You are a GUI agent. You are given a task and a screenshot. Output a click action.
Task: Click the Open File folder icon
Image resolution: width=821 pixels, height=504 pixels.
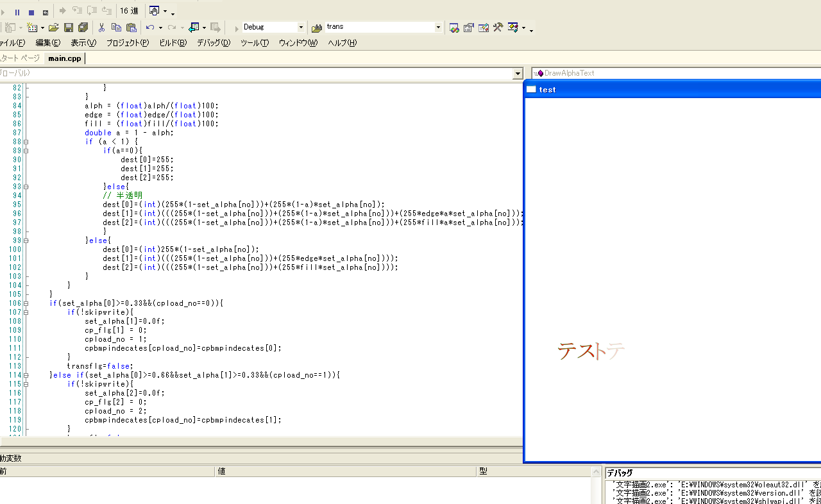(54, 28)
